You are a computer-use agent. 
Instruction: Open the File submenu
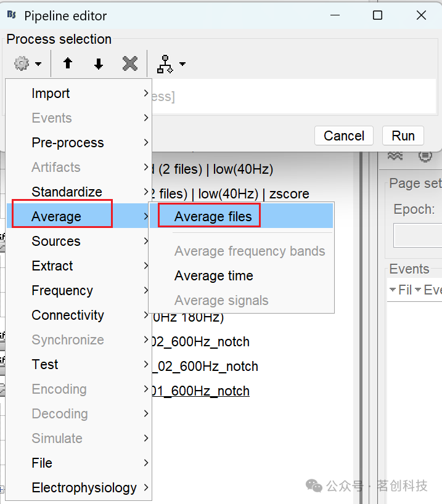click(79, 463)
